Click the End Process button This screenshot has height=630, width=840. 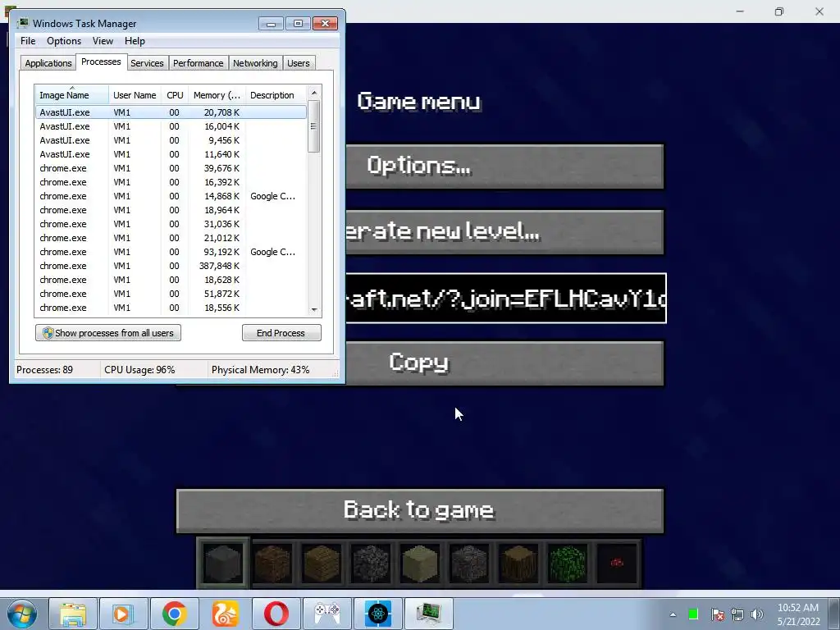(x=281, y=333)
